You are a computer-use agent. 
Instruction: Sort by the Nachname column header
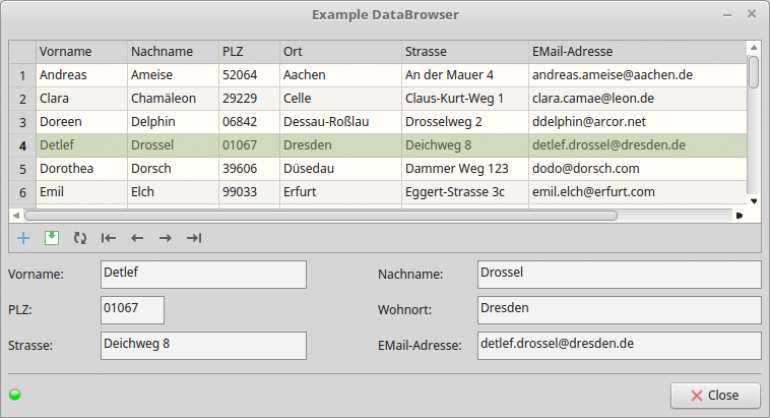173,51
